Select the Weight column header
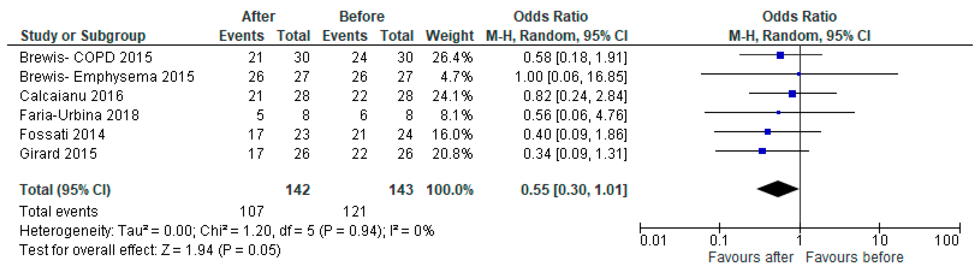The width and height of the screenshot is (980, 270). [449, 36]
